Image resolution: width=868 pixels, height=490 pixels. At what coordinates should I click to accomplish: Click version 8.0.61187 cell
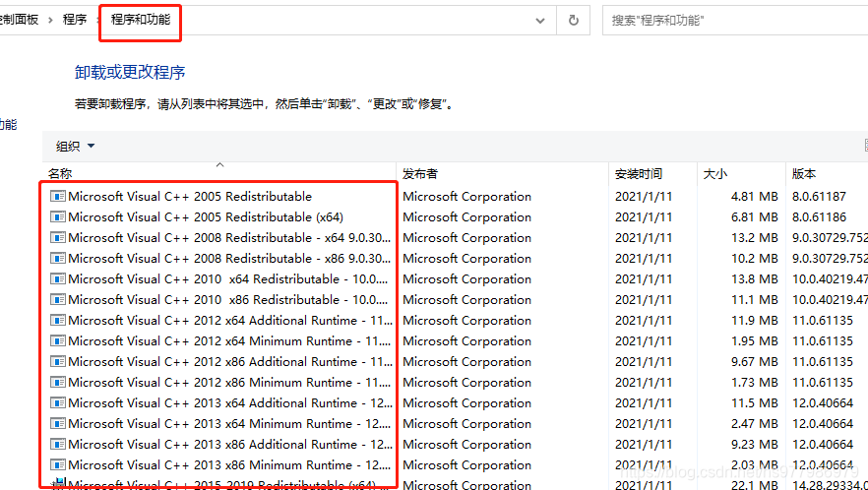coord(819,196)
